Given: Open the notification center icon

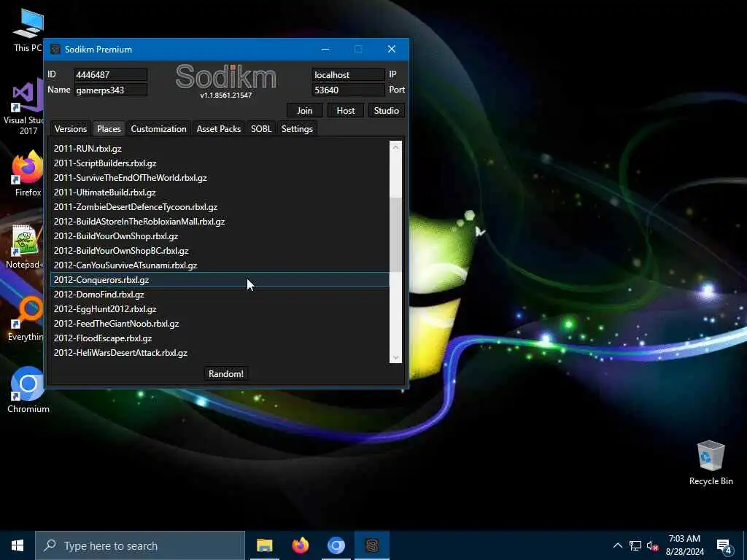Looking at the screenshot, I should pyautogui.click(x=724, y=545).
